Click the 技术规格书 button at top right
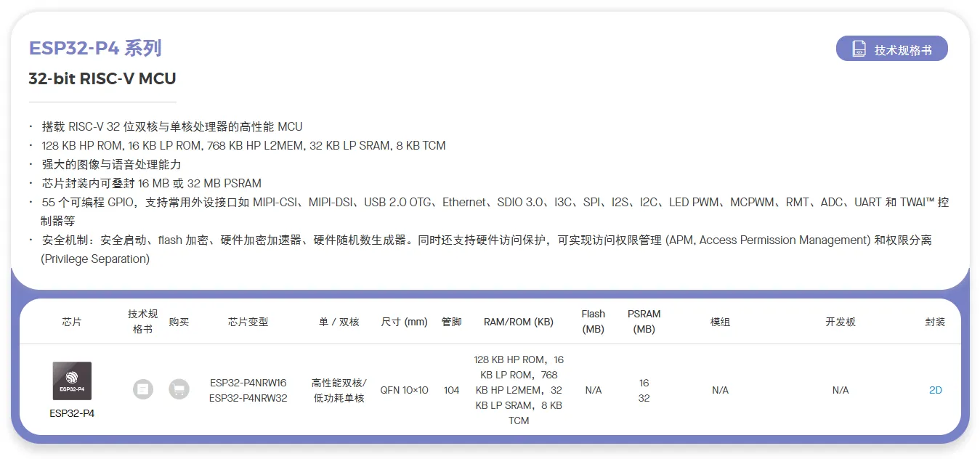Image resolution: width=980 pixels, height=459 pixels. pos(891,48)
